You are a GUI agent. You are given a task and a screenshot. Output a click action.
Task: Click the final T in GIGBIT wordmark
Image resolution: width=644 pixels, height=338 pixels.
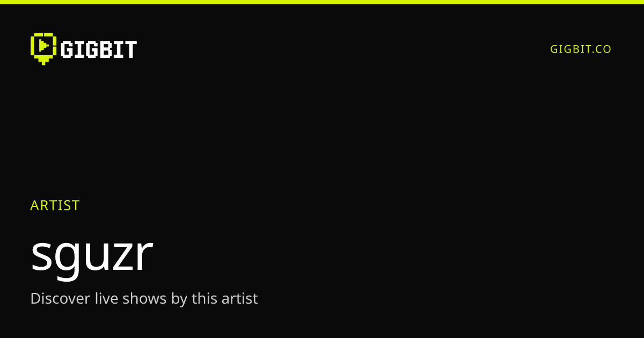pyautogui.click(x=130, y=49)
